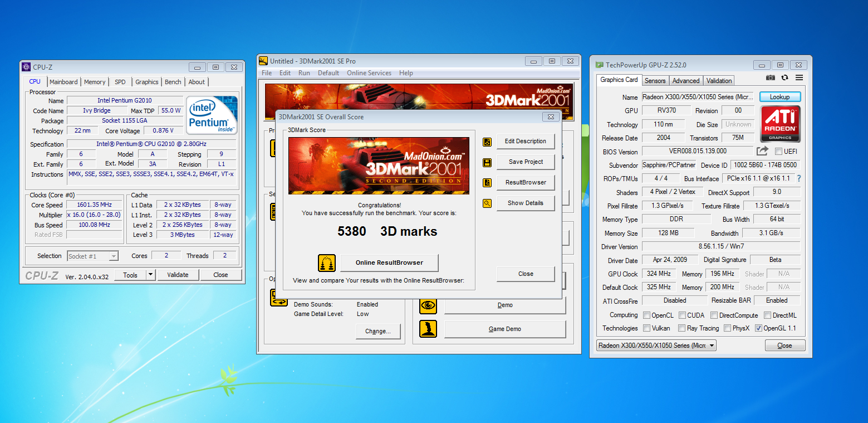
Task: Click the 3DMark2001 title bar icon
Action: tap(264, 61)
